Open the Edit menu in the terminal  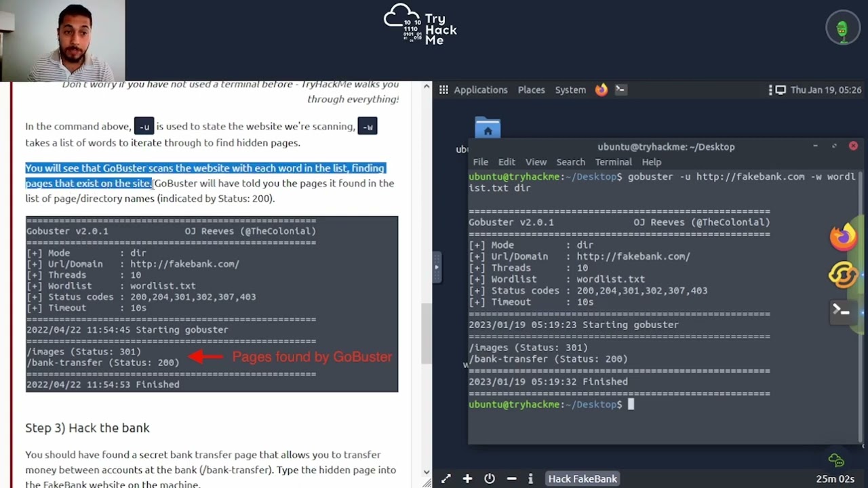507,162
